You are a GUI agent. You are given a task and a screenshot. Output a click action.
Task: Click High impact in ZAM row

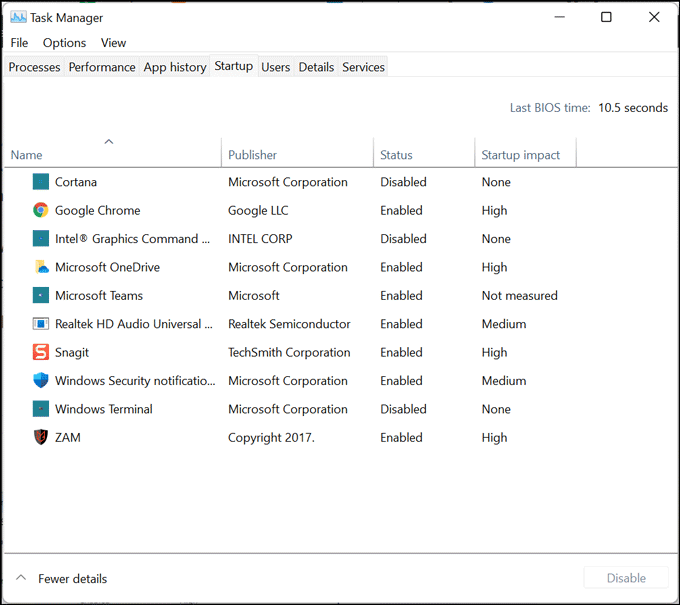pos(494,438)
